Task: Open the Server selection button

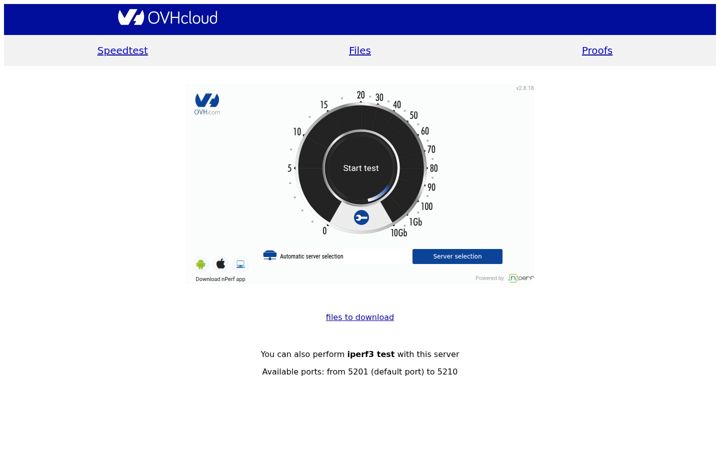Action: point(457,256)
